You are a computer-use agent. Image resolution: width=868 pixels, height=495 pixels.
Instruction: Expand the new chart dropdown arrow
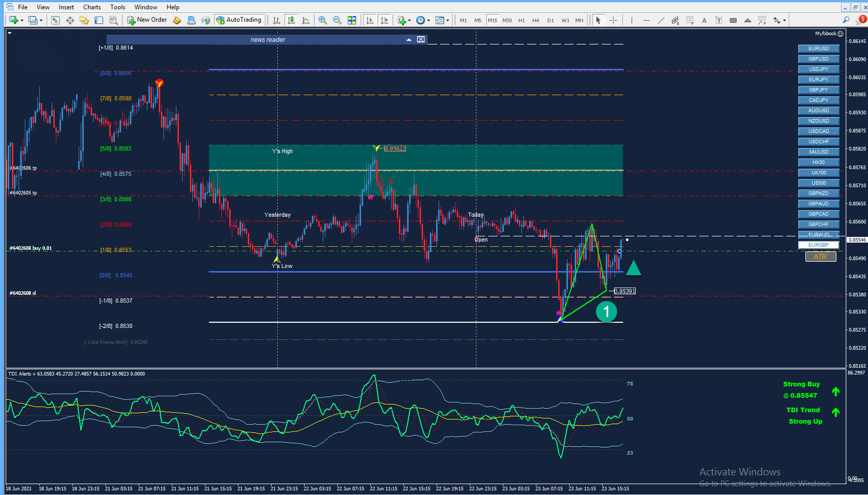click(x=22, y=21)
